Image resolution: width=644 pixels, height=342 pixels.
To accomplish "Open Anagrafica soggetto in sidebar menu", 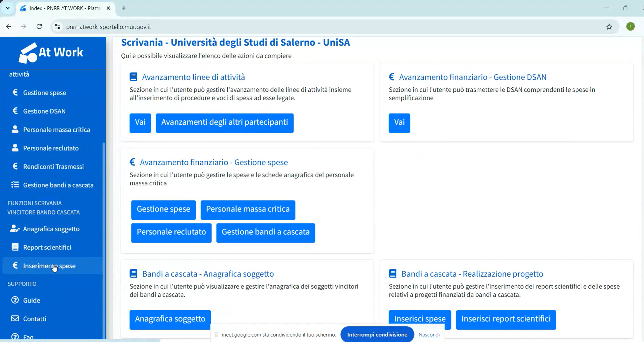I will pos(52,229).
